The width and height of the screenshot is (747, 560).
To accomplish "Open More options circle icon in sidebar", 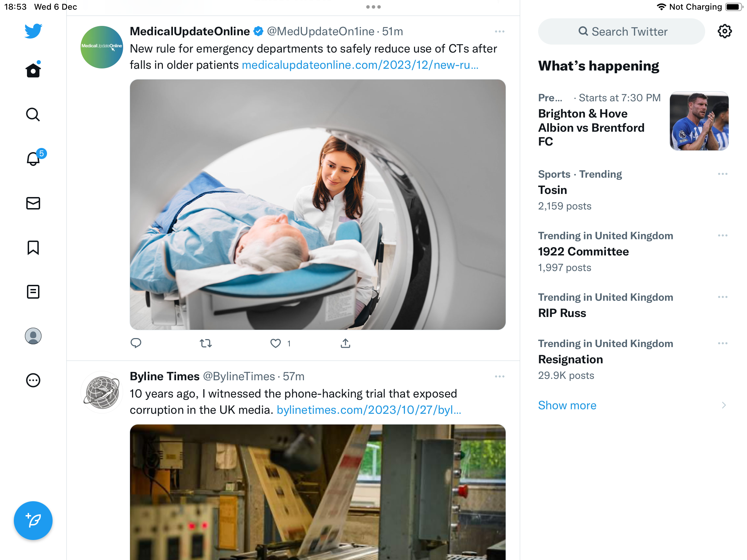I will (33, 380).
